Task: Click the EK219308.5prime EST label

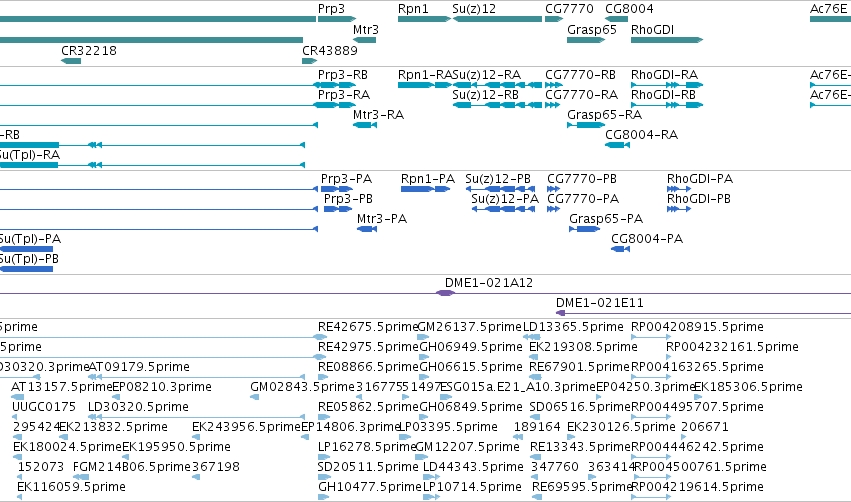Action: (583, 347)
